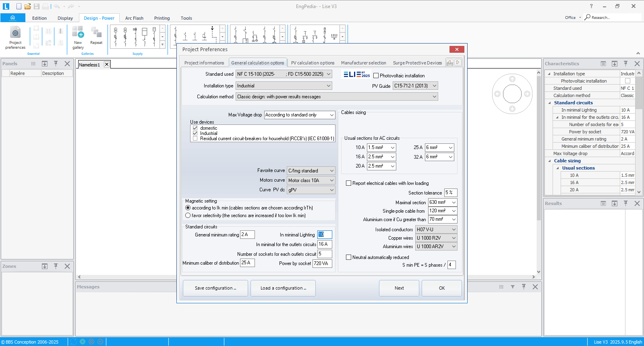Auto-hide the Panels pane with the arrow icon

45,64
